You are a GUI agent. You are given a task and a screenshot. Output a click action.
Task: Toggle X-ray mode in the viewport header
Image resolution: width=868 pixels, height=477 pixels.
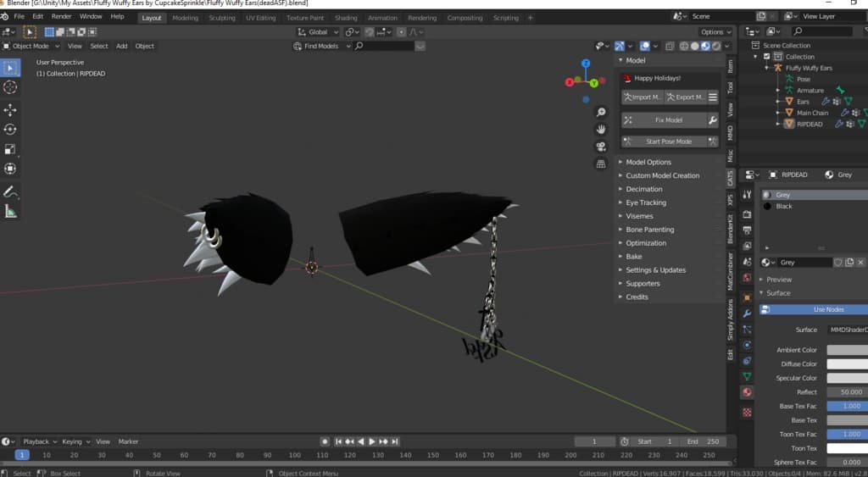click(670, 46)
